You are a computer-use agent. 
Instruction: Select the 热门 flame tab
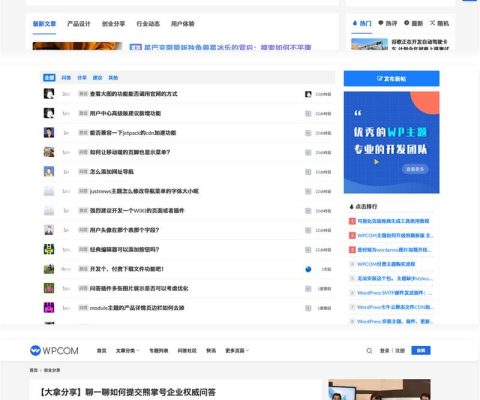pos(362,23)
